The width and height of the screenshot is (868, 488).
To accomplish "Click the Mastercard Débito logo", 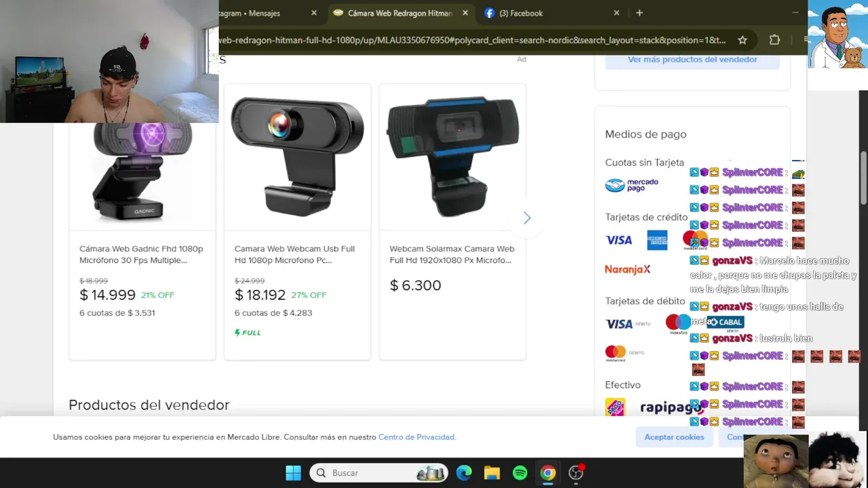I will (625, 352).
